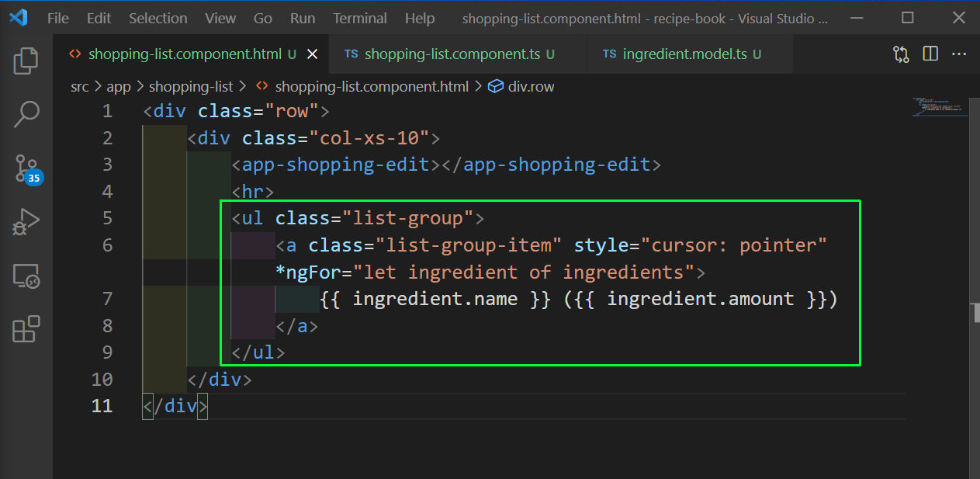Click line number 11 in gutter
This screenshot has height=479, width=980.
[x=102, y=406]
